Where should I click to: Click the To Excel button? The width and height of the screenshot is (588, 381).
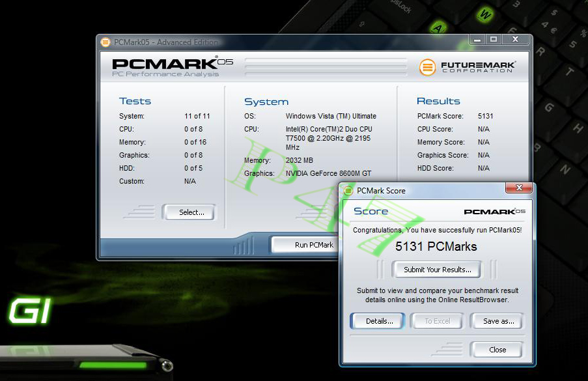coord(437,321)
